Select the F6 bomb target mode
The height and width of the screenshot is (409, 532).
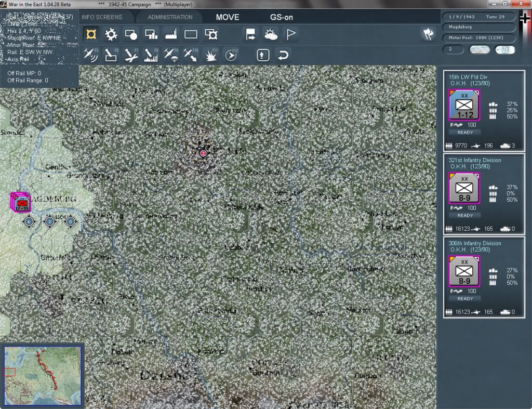pos(111,55)
